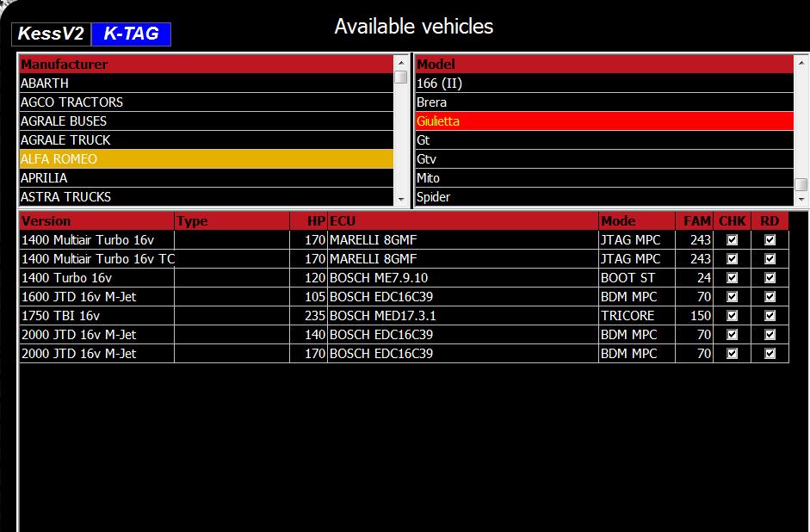Select AGRALE TRUCK manufacturer
The image size is (810, 532).
(x=206, y=140)
